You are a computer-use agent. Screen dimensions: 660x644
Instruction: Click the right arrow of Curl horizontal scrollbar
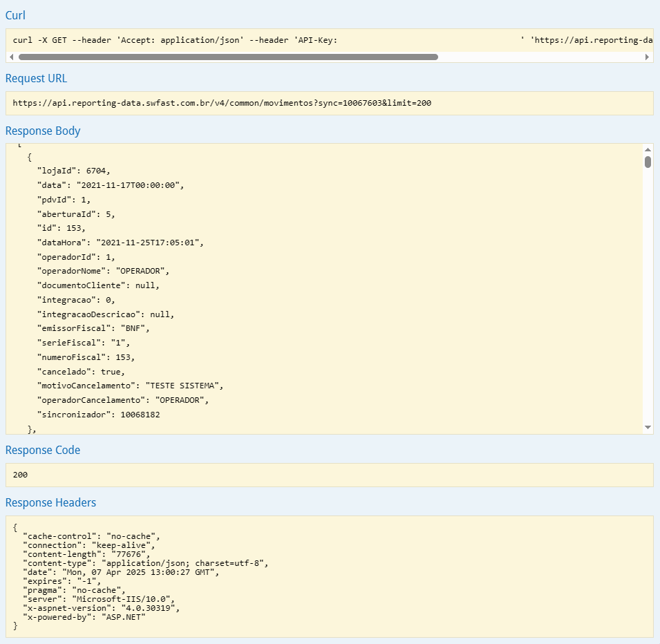click(x=648, y=57)
